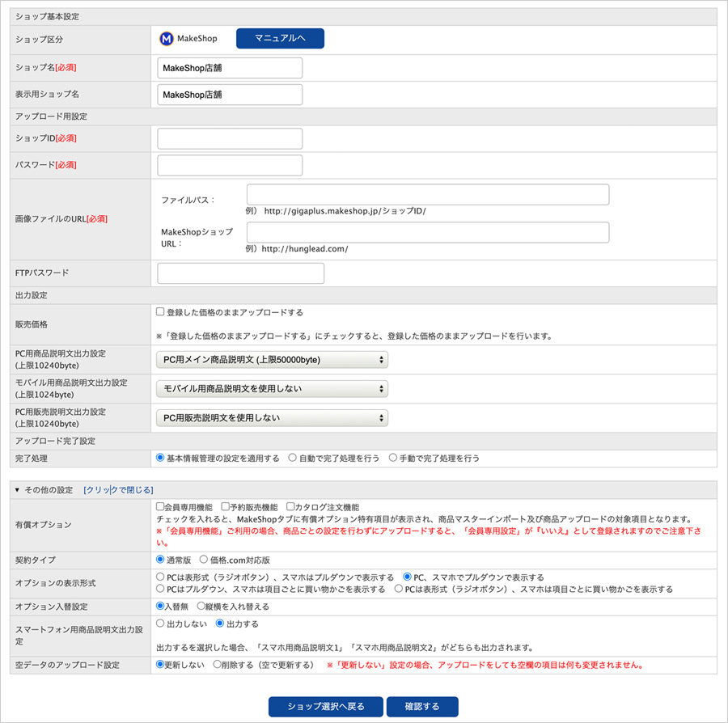Select 出力しない radio button

click(160, 624)
